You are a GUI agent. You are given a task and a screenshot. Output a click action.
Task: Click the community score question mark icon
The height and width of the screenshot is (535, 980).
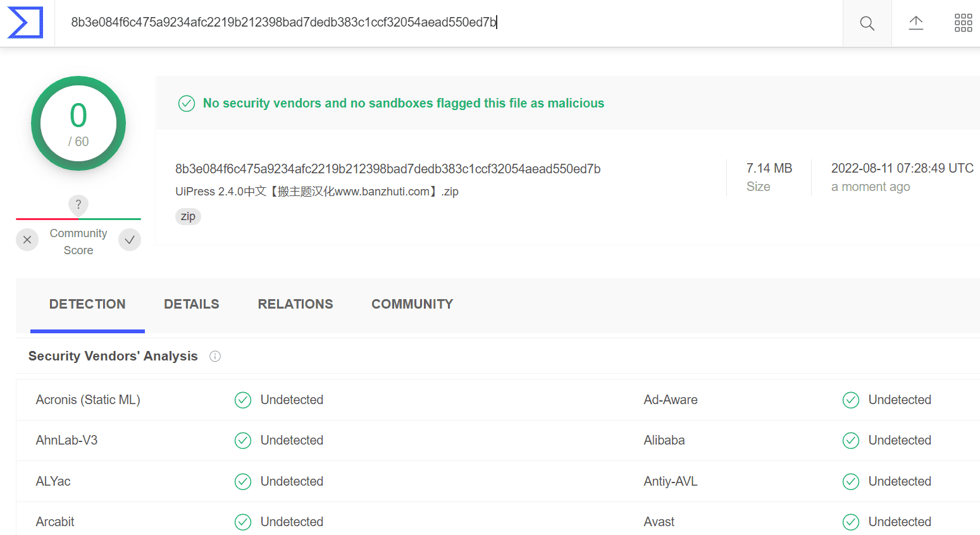[x=78, y=204]
